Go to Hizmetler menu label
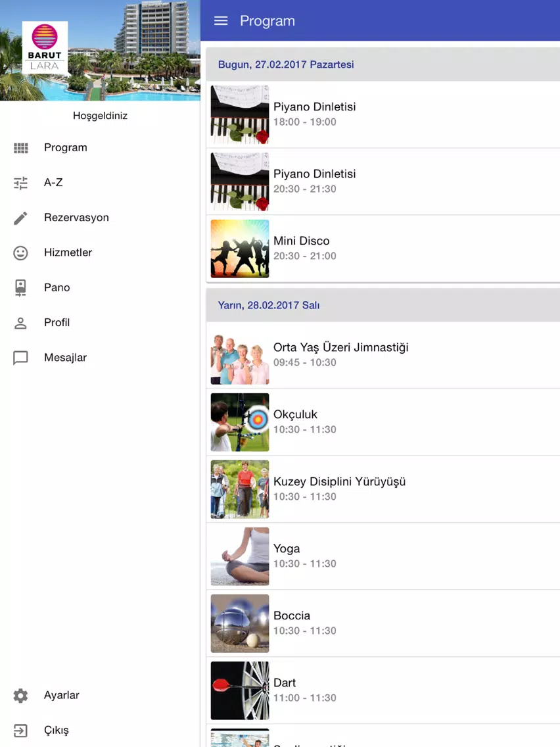This screenshot has height=747, width=560. point(68,253)
